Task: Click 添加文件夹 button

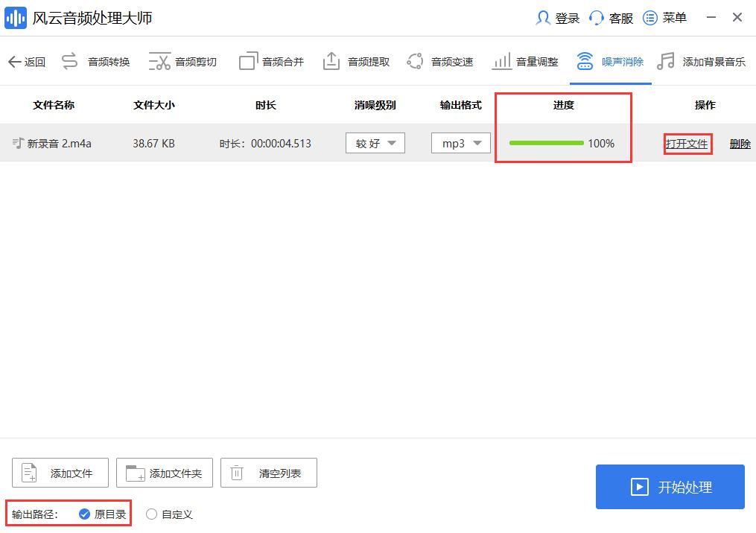Action: 165,473
